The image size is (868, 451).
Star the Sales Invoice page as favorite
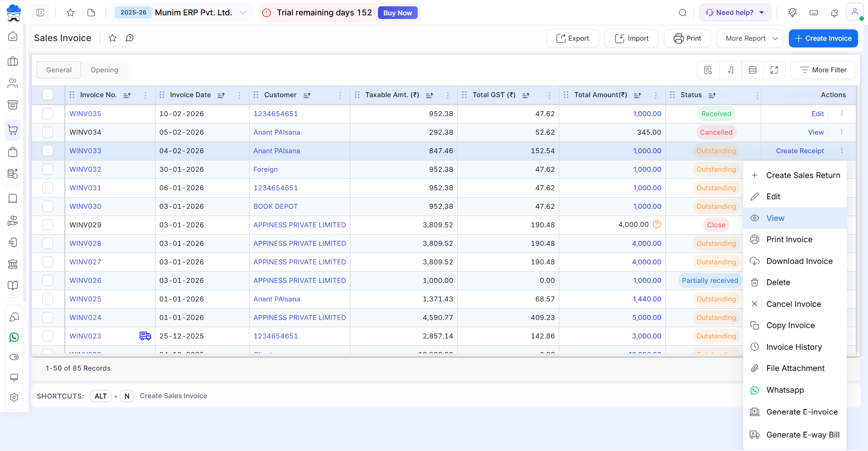[113, 38]
